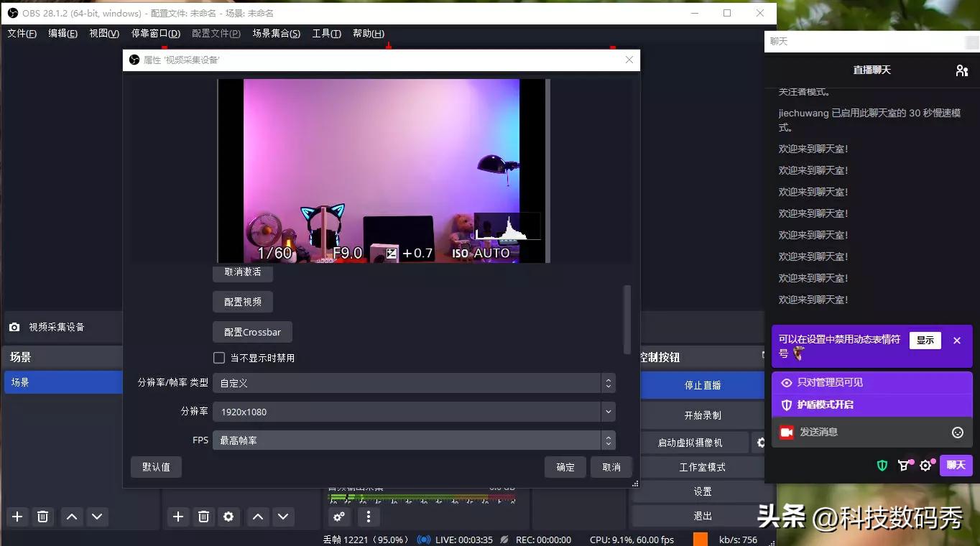This screenshot has width=980, height=546.
Task: Click 配置Crossbar button
Action: click(251, 331)
